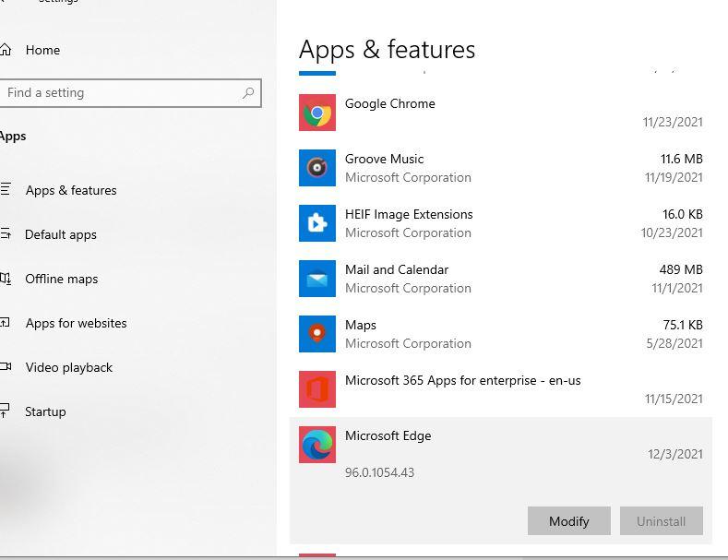Select the Maps entry name

click(x=361, y=325)
